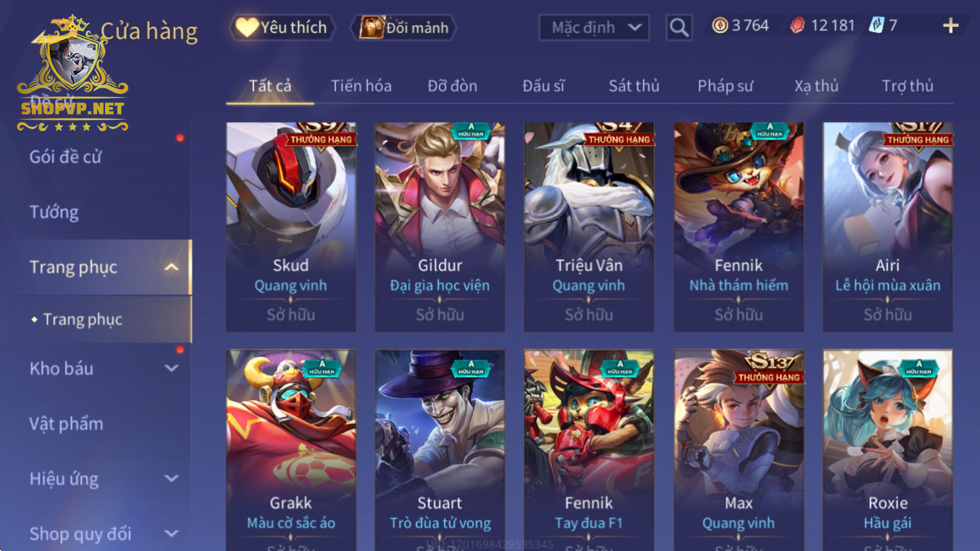Click the gold coin icon

(x=720, y=26)
